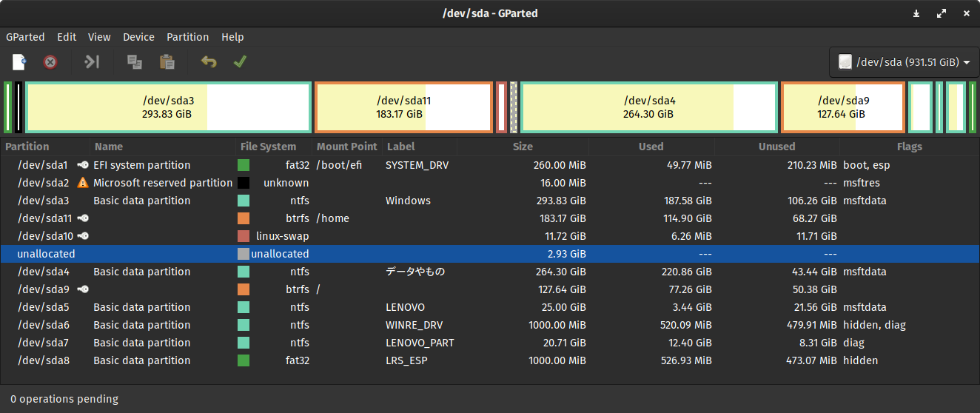Open the Device menu
980x413 pixels.
pos(138,37)
